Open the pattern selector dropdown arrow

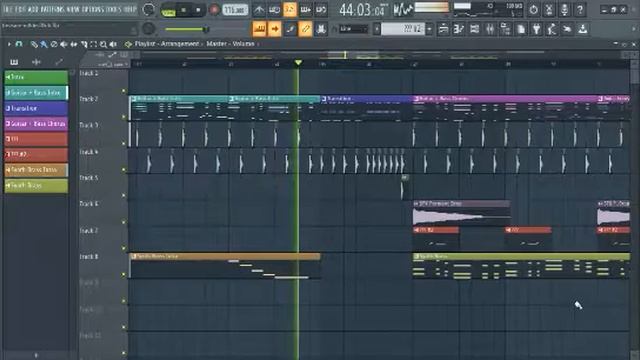pyautogui.click(x=429, y=29)
